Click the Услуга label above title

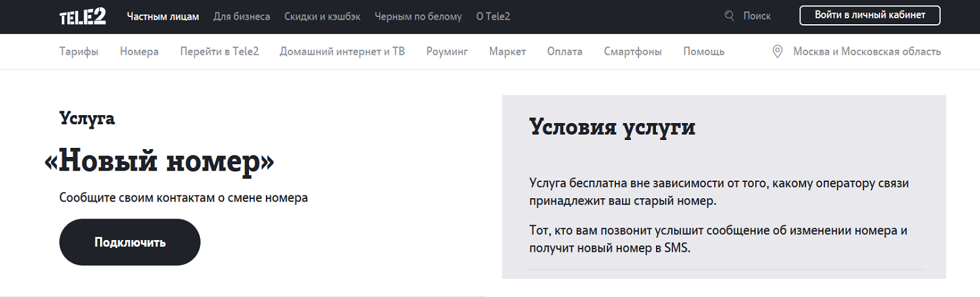pyautogui.click(x=87, y=118)
